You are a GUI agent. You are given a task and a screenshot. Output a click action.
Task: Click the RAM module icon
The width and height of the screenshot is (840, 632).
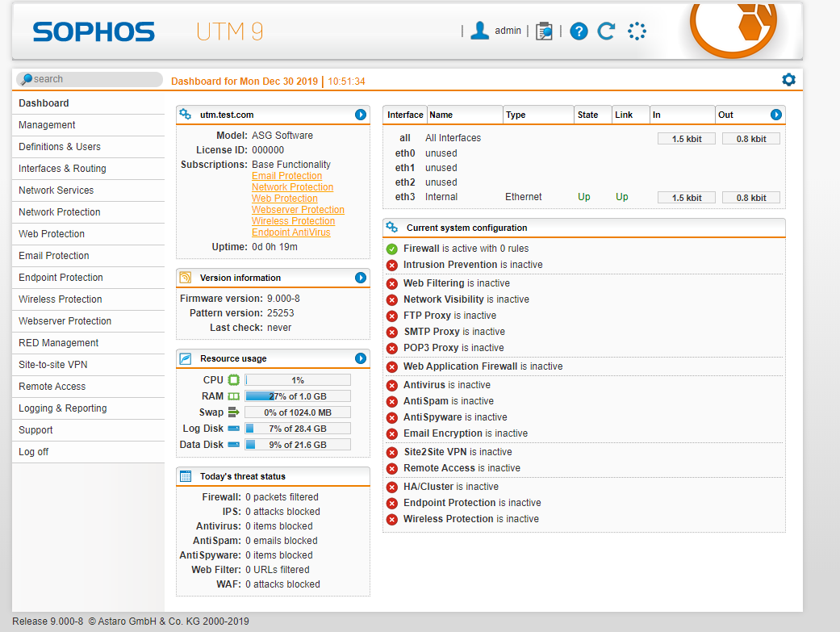click(x=233, y=396)
